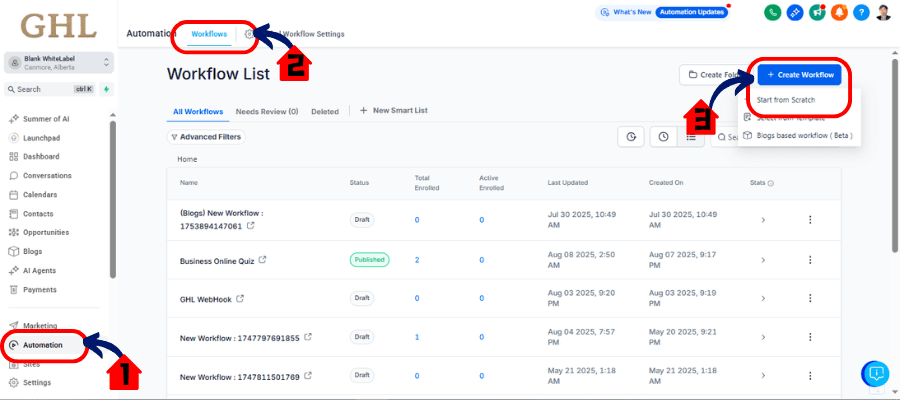The image size is (900, 400).
Task: Click the clock recent view icon
Action: pos(663,137)
